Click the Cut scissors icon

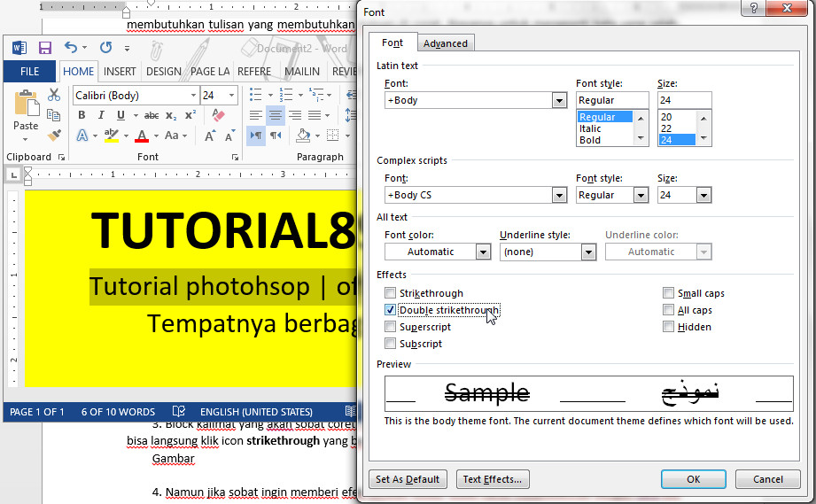(53, 95)
